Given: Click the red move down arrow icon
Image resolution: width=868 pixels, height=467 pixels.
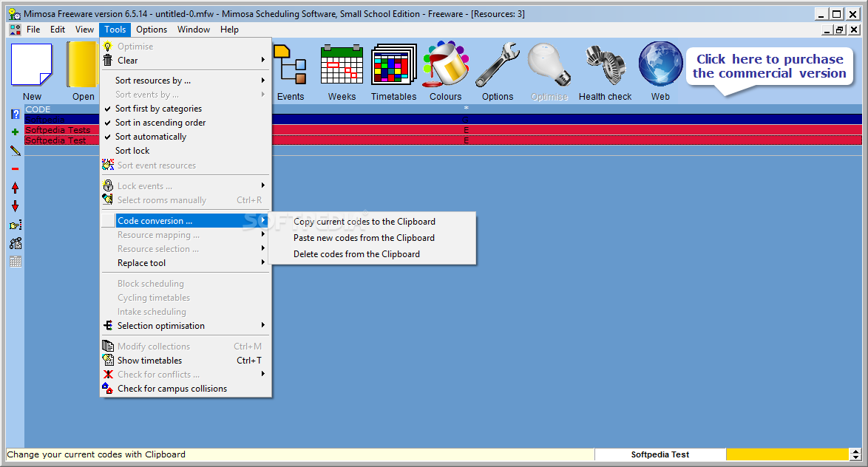Looking at the screenshot, I should tap(15, 206).
